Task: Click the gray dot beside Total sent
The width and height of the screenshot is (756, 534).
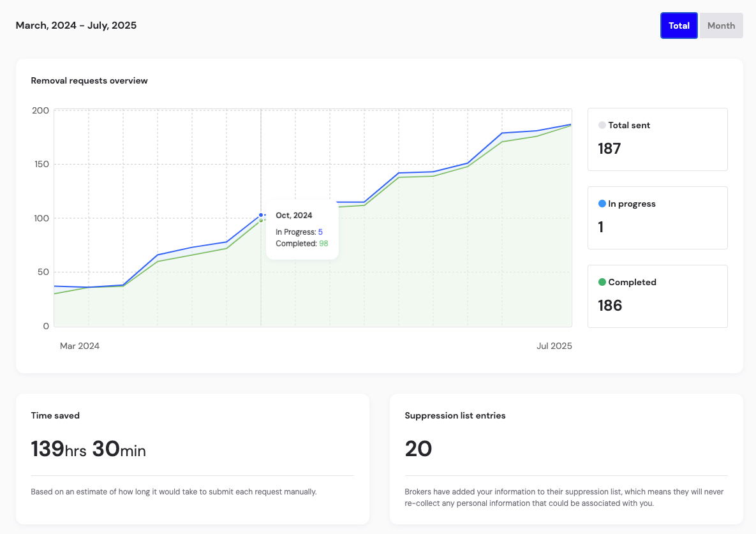Action: point(602,126)
